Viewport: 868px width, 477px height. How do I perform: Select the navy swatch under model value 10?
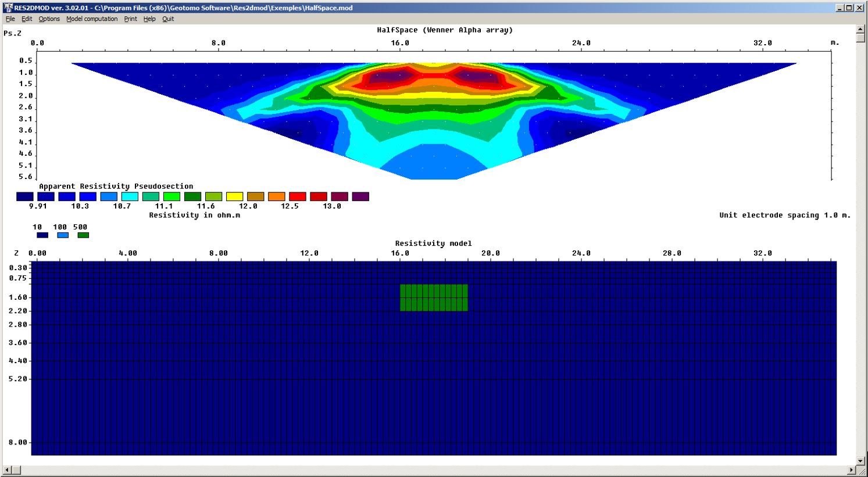tap(42, 235)
